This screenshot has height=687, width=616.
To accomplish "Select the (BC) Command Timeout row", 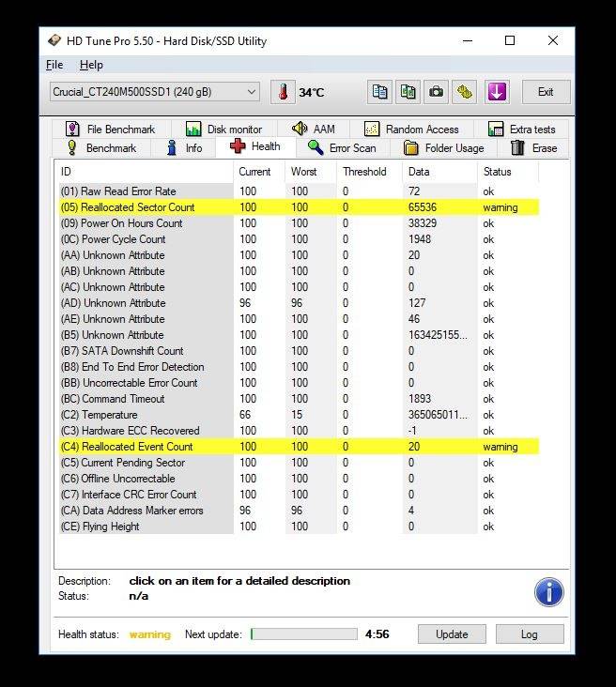I will 299,399.
